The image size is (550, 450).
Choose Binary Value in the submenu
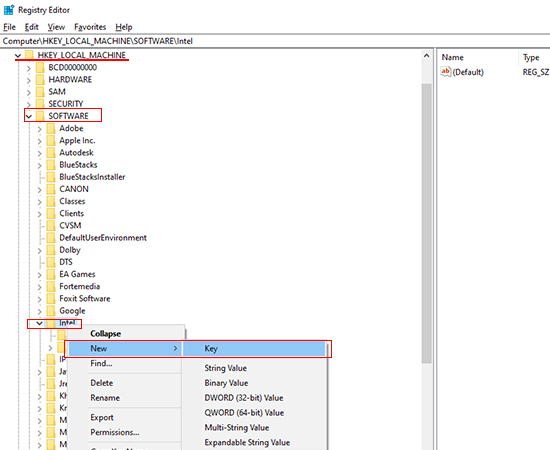pyautogui.click(x=255, y=383)
